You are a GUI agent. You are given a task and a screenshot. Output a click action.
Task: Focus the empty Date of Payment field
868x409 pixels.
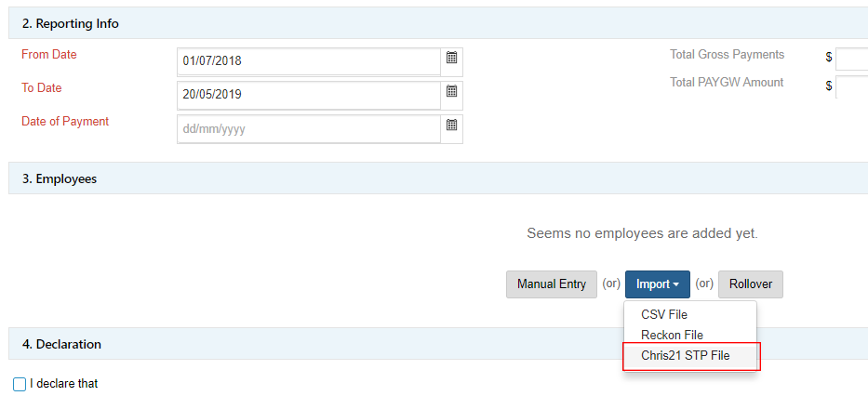click(308, 129)
